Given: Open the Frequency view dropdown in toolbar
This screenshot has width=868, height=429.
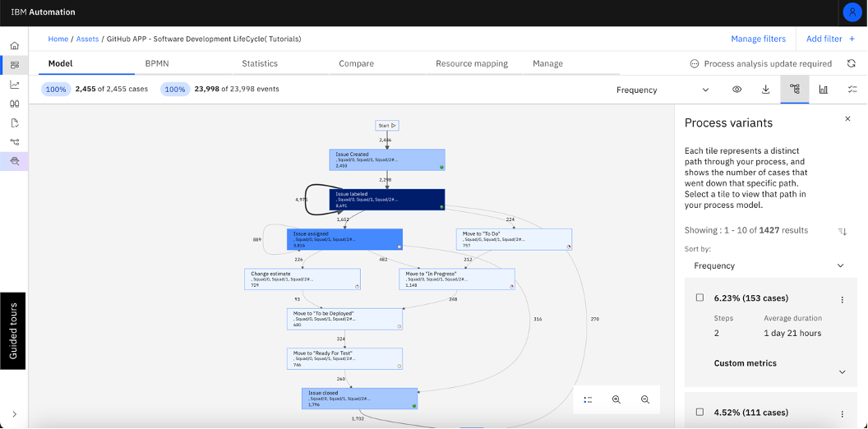Looking at the screenshot, I should [663, 90].
